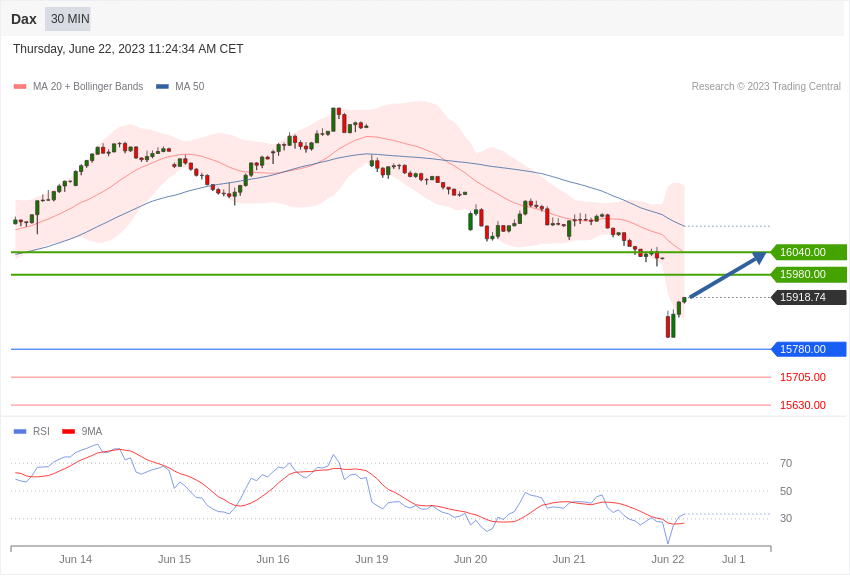
Task: Click the Dax chart title
Action: [24, 19]
